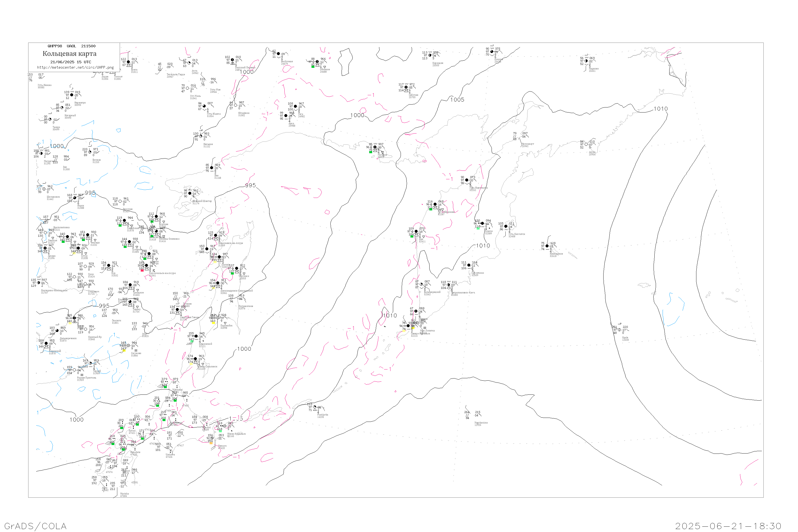Click the 'Кольцевая карта' map title

[69, 54]
